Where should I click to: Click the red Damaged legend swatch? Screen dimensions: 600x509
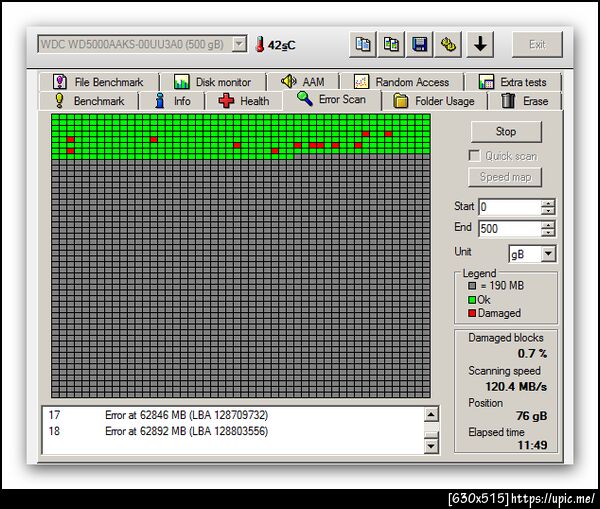(472, 313)
